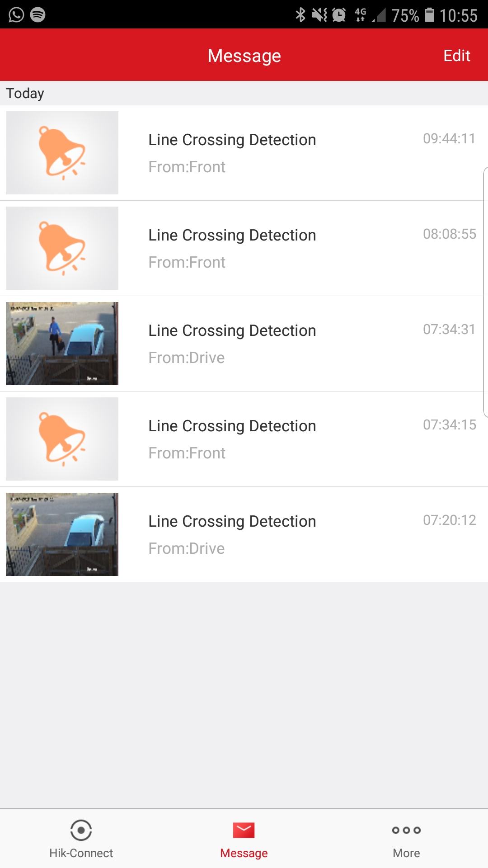Open the Hik-Connect camera icon tab
This screenshot has width=488, height=868.
81,830
